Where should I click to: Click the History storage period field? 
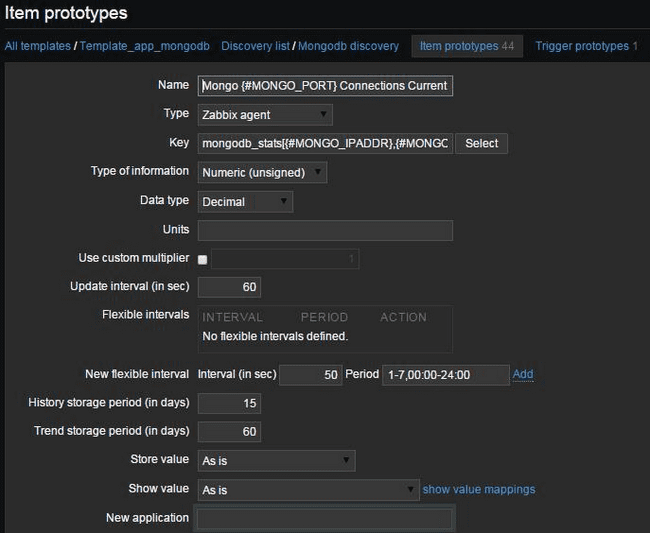(229, 404)
